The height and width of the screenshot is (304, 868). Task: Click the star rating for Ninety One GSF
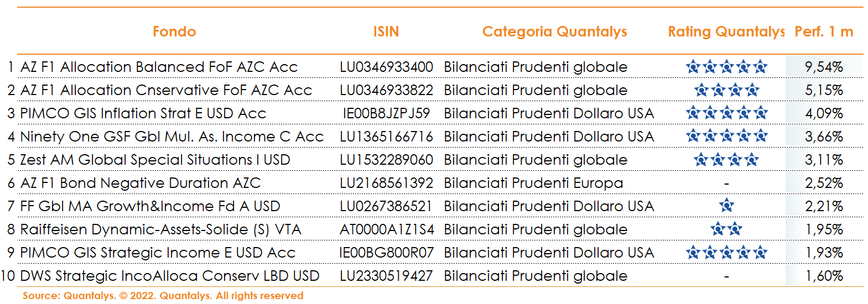[x=726, y=137]
